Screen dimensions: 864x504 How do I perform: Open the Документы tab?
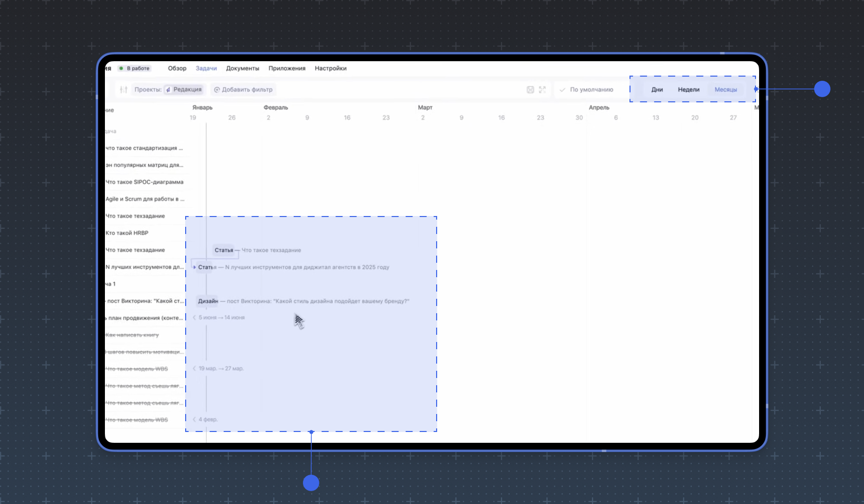click(x=242, y=68)
